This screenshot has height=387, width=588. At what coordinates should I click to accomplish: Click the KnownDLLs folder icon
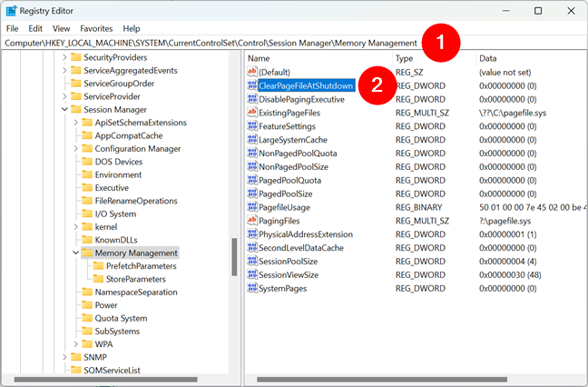click(87, 240)
